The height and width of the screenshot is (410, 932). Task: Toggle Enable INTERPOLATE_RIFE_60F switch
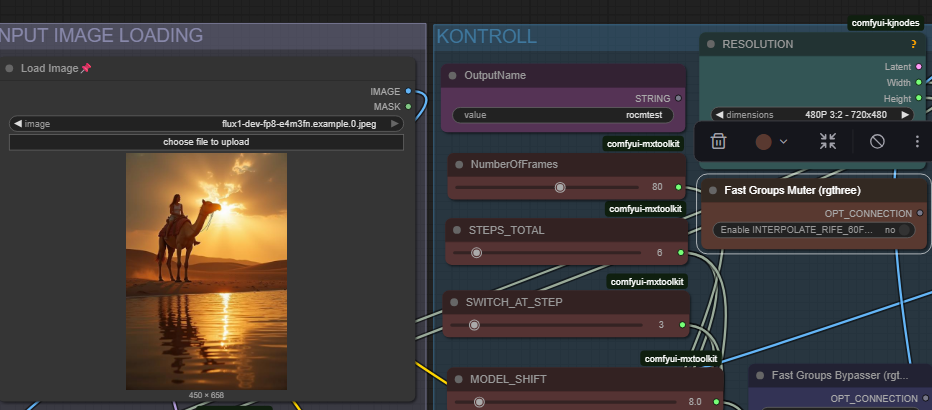click(904, 230)
